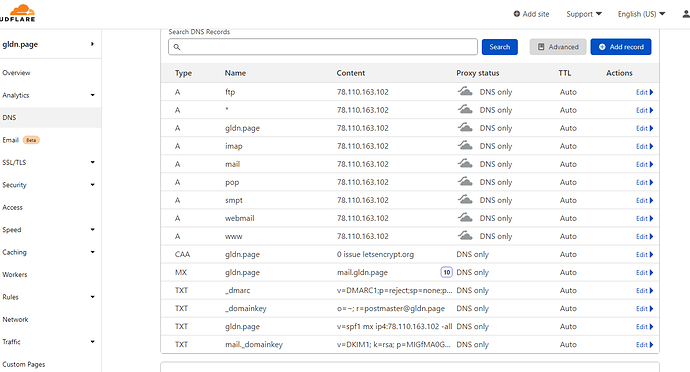The width and height of the screenshot is (690, 372).
Task: Edit the ftp A record
Action: point(645,92)
